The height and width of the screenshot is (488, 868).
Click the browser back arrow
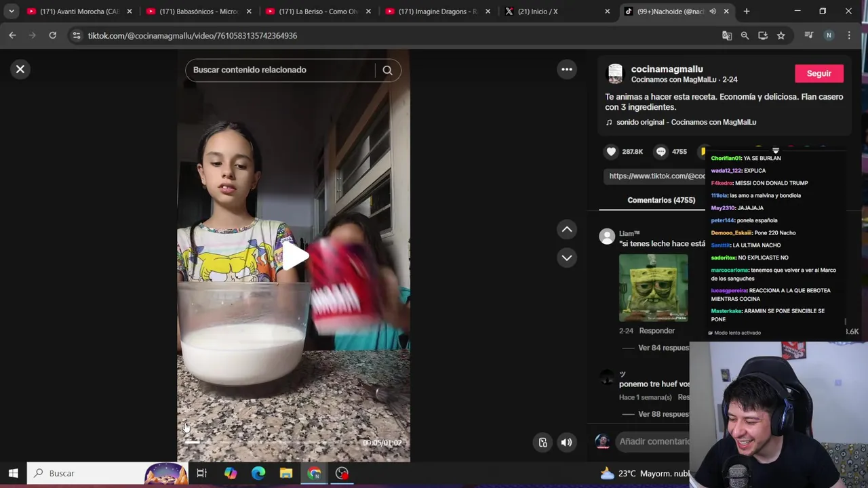[12, 35]
